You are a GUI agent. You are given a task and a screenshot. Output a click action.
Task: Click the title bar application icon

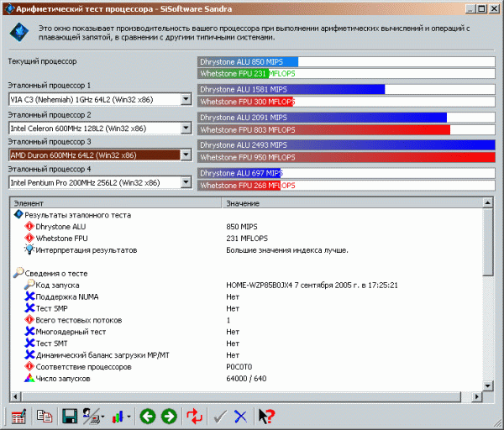click(9, 8)
